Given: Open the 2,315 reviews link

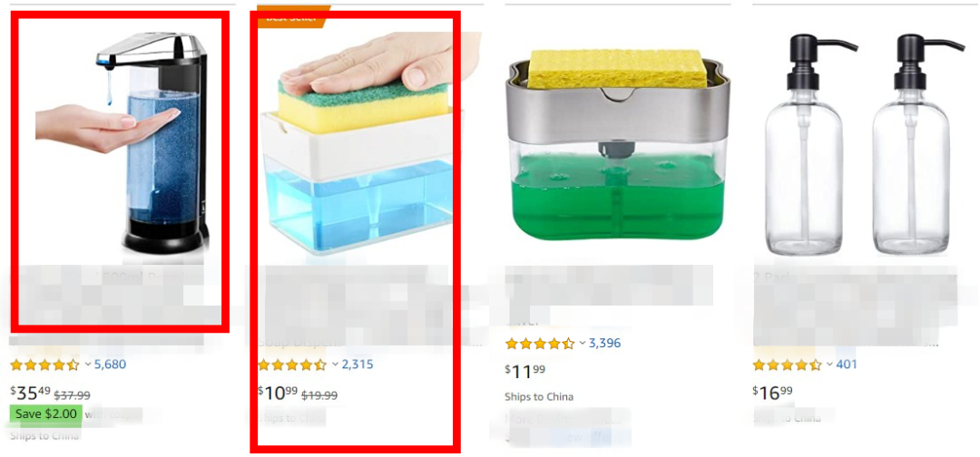Looking at the screenshot, I should tap(358, 364).
